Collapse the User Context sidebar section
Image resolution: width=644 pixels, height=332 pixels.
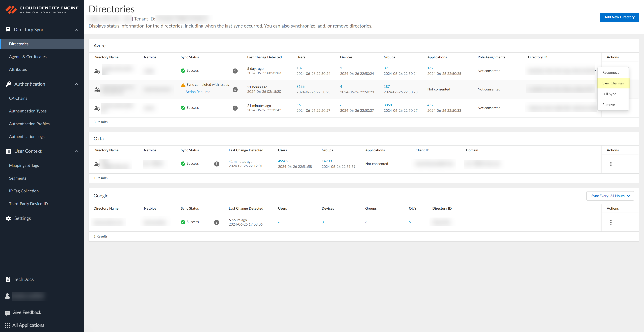(x=76, y=151)
